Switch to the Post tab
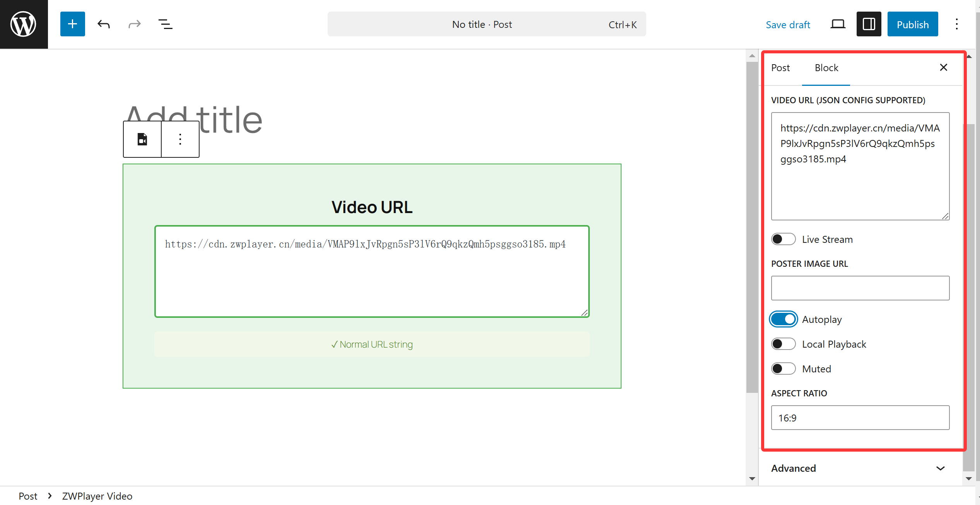Image resolution: width=980 pixels, height=505 pixels. [x=780, y=68]
